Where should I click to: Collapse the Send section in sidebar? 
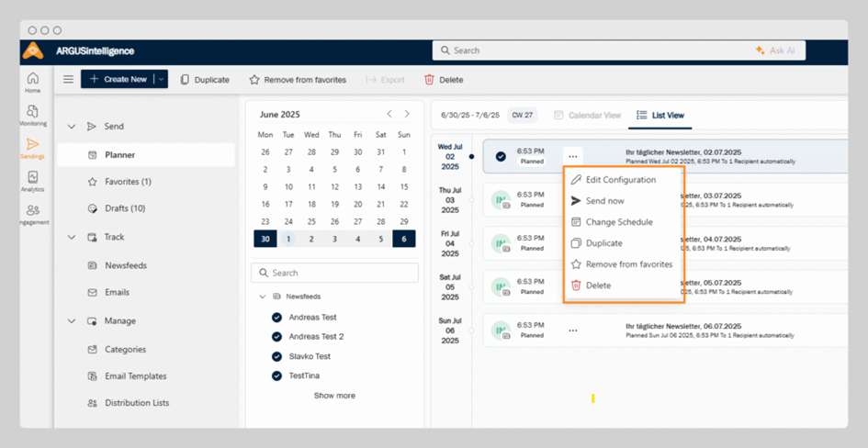[x=72, y=127]
